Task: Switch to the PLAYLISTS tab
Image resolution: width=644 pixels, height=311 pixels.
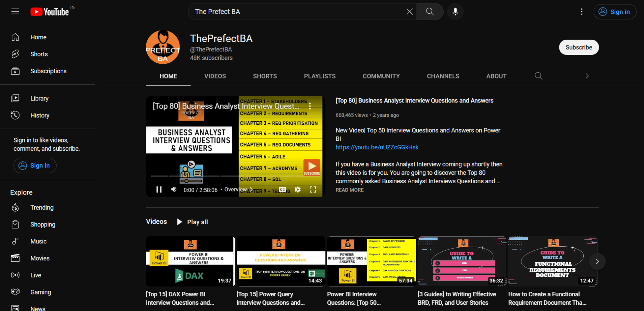Action: pyautogui.click(x=320, y=76)
